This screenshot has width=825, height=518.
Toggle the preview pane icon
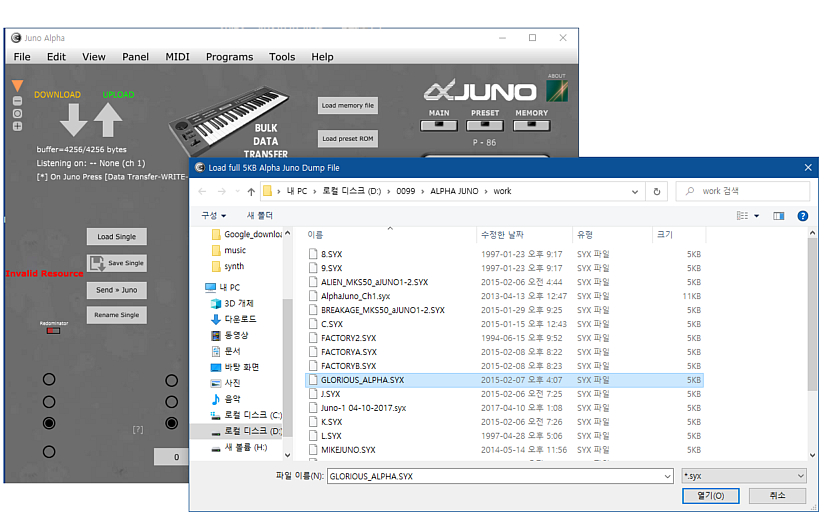click(x=779, y=216)
